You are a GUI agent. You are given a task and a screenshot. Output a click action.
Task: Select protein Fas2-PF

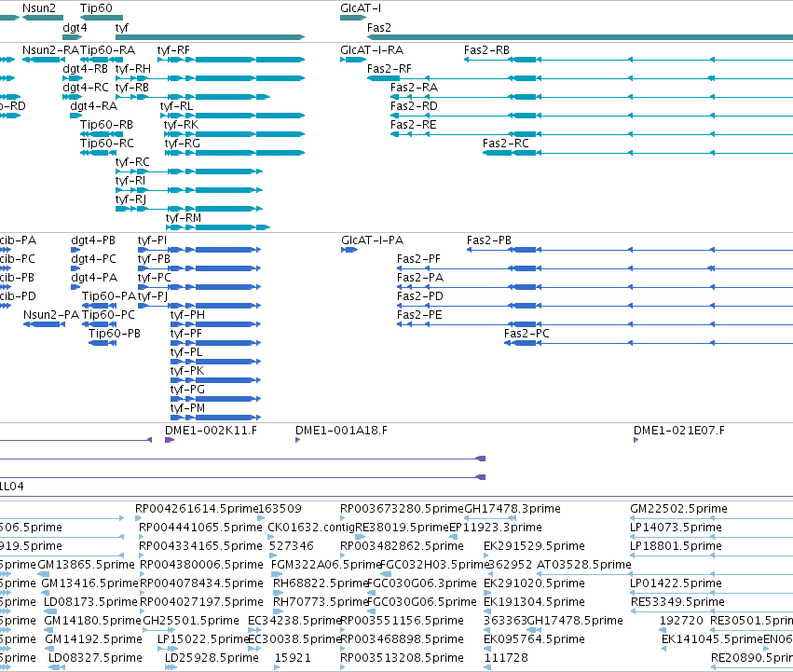point(418,259)
